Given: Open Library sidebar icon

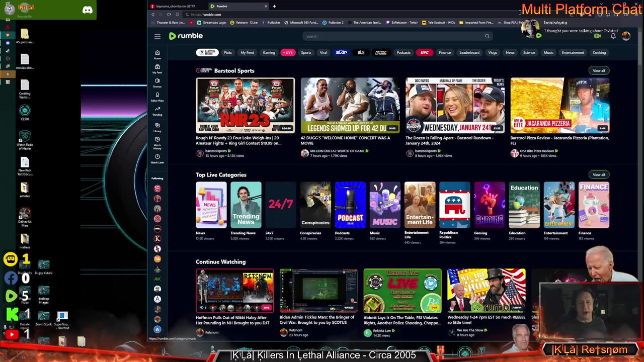Looking at the screenshot, I should tap(157, 127).
